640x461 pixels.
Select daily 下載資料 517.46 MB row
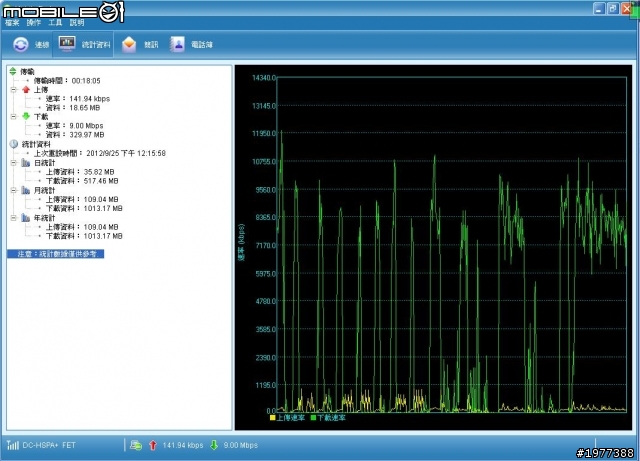(82, 181)
